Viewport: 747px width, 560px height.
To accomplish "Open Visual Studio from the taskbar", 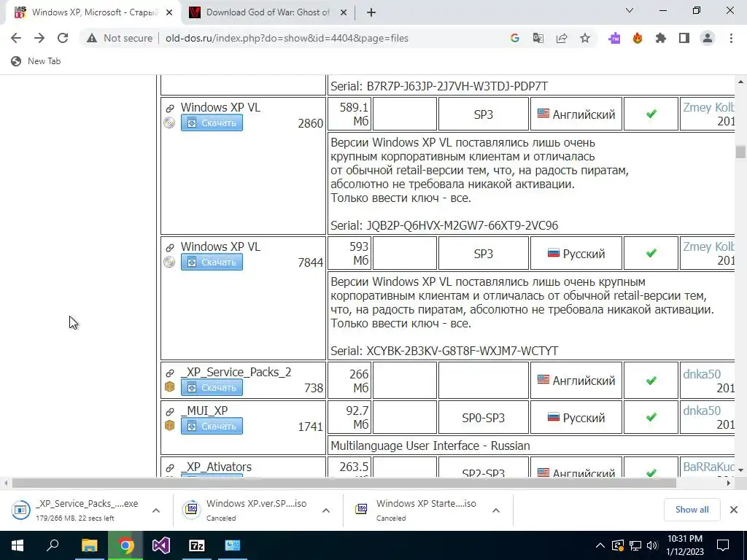I will 160,545.
